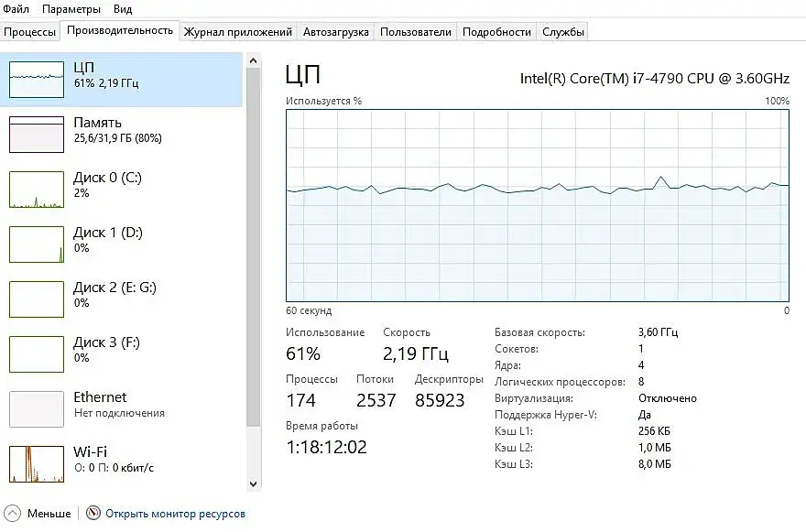Click the Intel(R) Core(TM) i7-4790 CPU title
The image size is (806, 532).
[654, 78]
